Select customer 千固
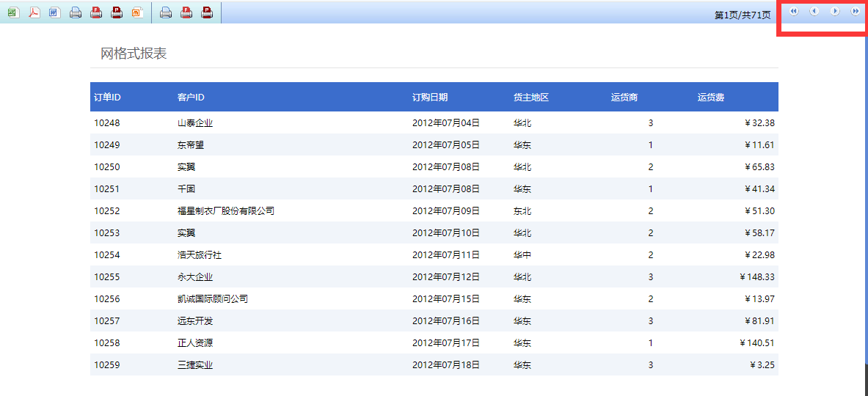This screenshot has width=868, height=396. (186, 189)
